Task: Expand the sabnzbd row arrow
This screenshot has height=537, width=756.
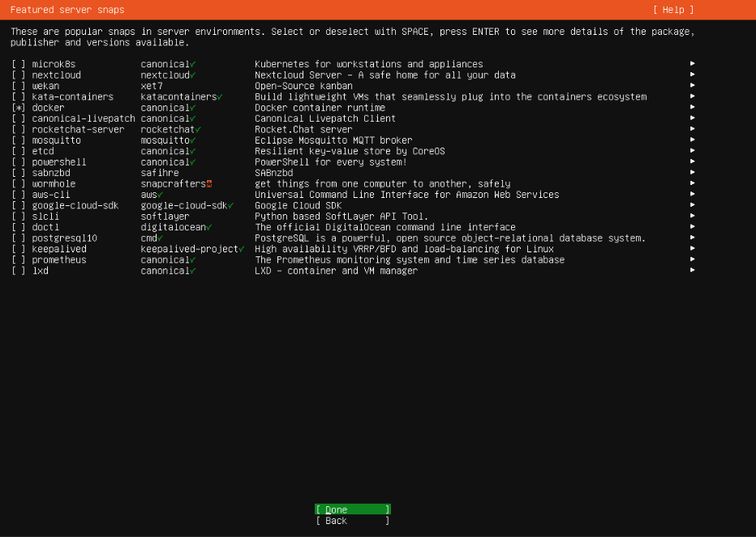Action: 693,173
